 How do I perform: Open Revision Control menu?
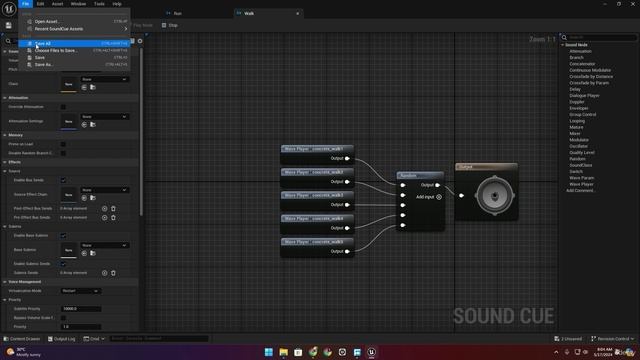[x=613, y=339]
